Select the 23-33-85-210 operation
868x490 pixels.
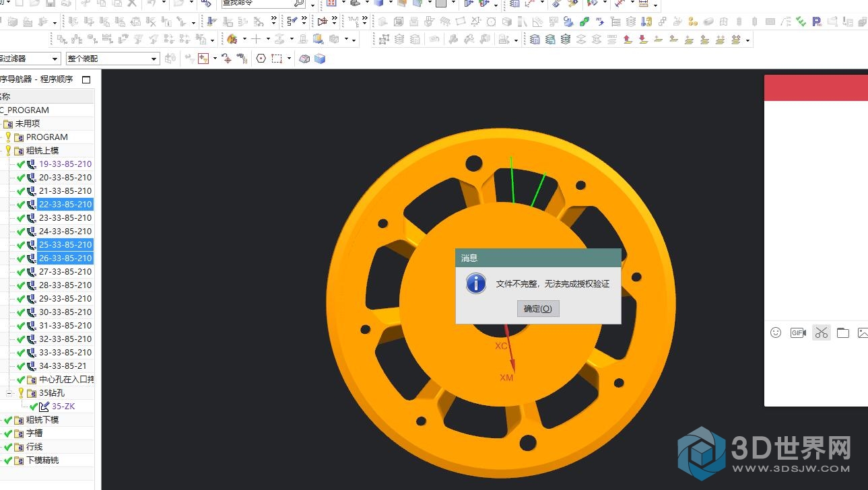pos(65,218)
